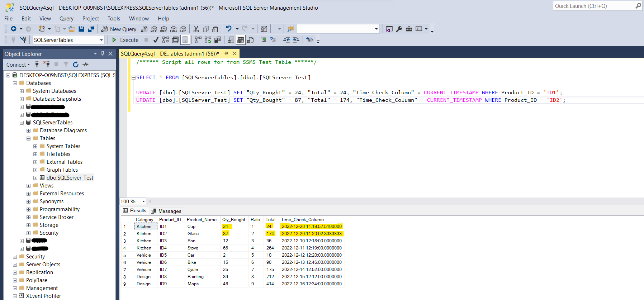Click the Increase Indent icon
Image resolution: width=644 pixels, height=300 pixels.
click(x=296, y=40)
